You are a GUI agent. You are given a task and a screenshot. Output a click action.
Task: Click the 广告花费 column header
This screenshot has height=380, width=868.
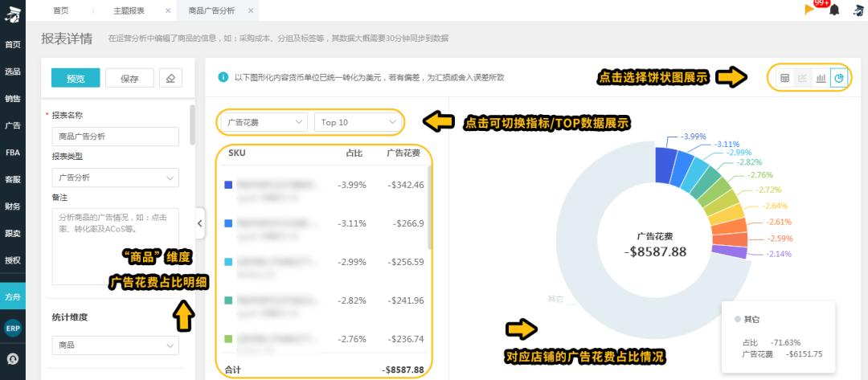[x=403, y=153]
